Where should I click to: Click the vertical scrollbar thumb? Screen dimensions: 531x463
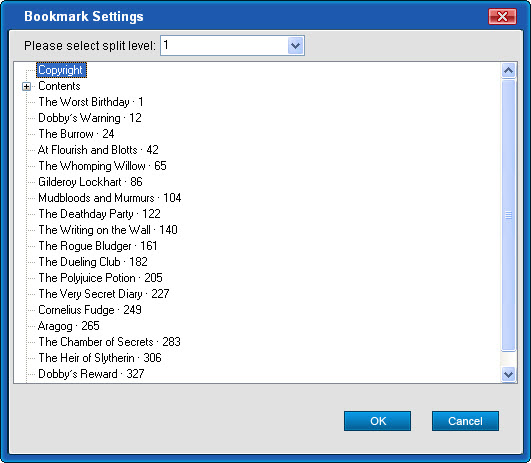tap(508, 215)
